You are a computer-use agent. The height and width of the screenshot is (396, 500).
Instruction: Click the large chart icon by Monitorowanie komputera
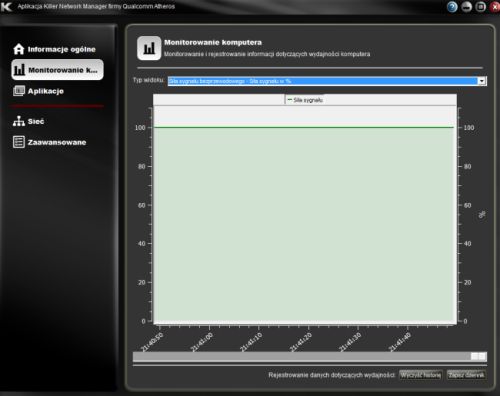tap(149, 48)
